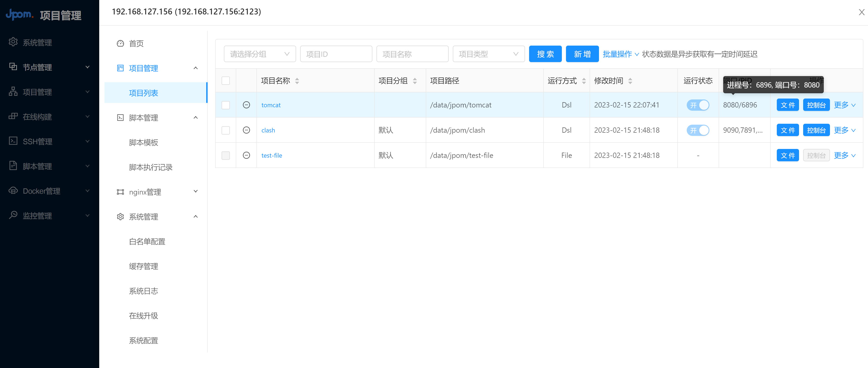Screen dimensions: 868x368
Task: Sort by 运行方式 column arrows
Action: point(584,81)
